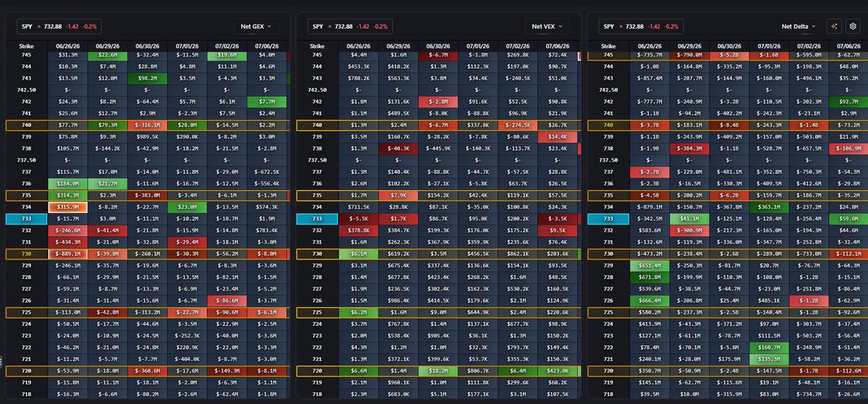Select 07/06/26 column header in Net GEX panel
868x404 pixels.
(265, 46)
